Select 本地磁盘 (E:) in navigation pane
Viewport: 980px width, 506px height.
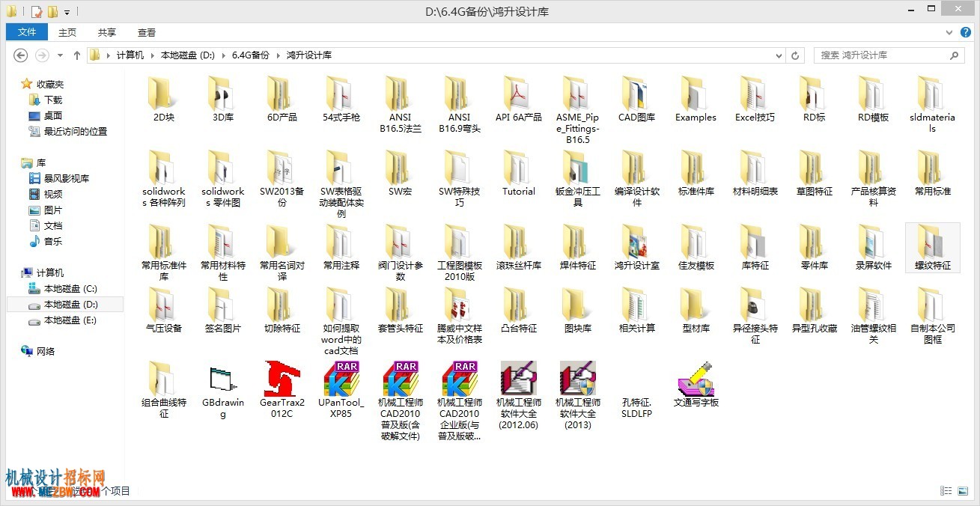click(x=70, y=320)
